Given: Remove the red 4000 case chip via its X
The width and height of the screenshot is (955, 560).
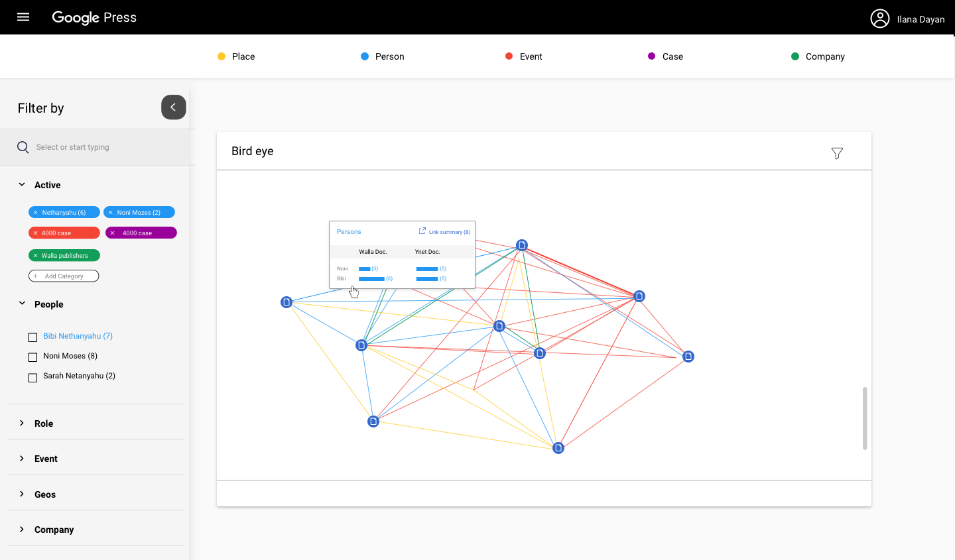Looking at the screenshot, I should [36, 233].
